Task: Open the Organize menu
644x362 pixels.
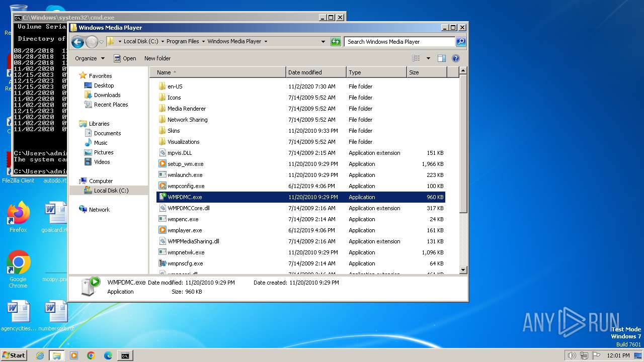Action: [x=90, y=58]
